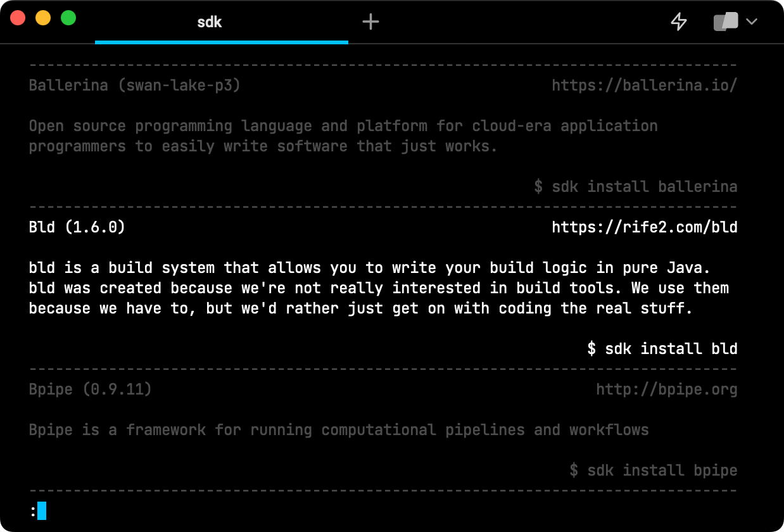Screen dimensions: 784x532
Task: Open the https://rife2.com/bld link
Action: pos(644,227)
